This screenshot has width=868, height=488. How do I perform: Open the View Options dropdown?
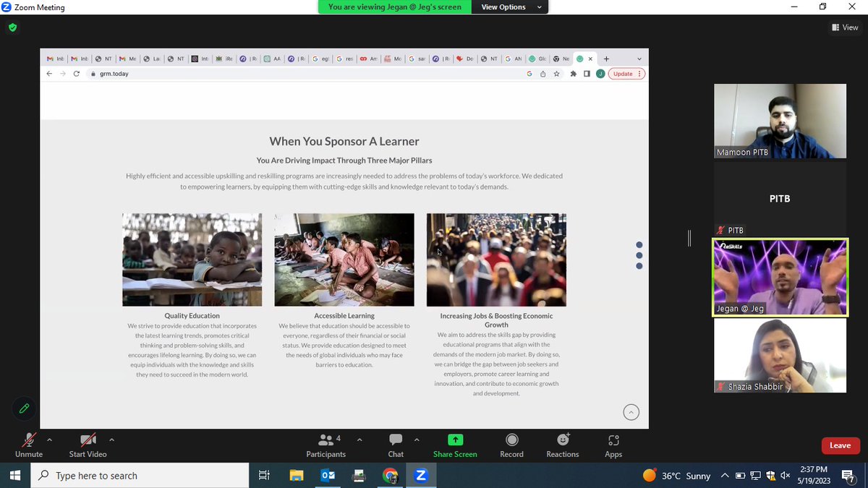pos(511,7)
